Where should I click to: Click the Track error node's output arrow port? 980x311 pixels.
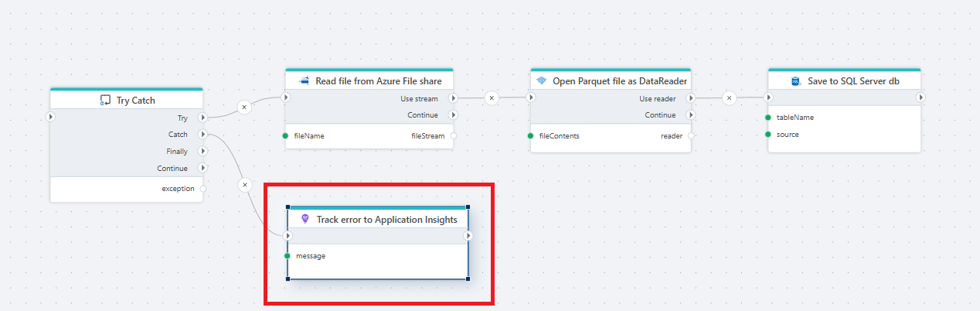(468, 236)
